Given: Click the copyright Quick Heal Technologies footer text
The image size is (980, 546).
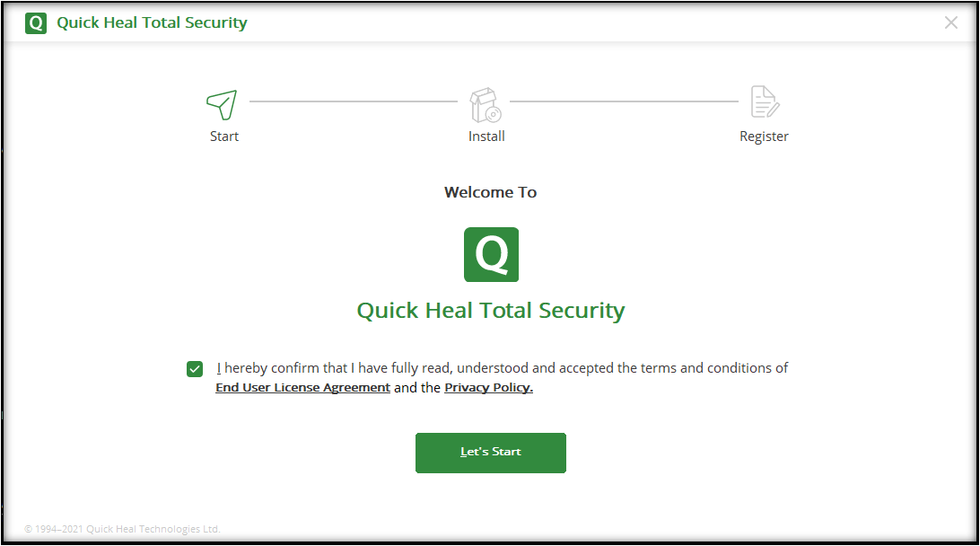Looking at the screenshot, I should coord(122,529).
